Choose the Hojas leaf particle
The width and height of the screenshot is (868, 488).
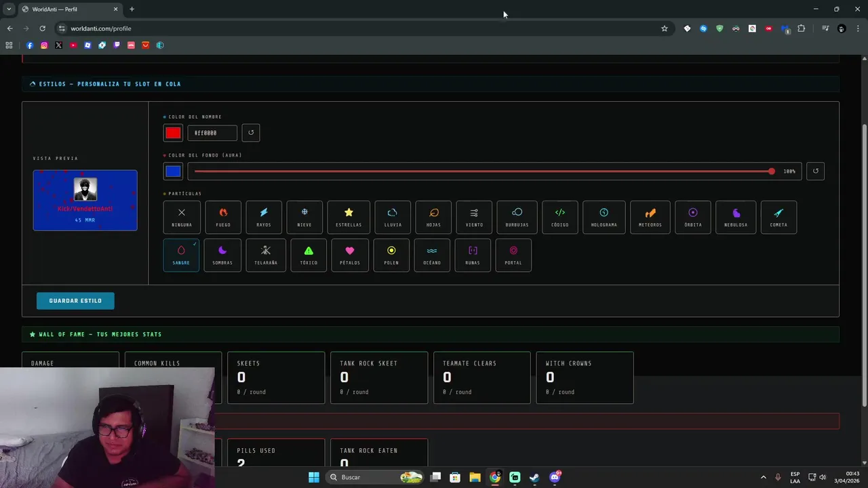(x=433, y=217)
